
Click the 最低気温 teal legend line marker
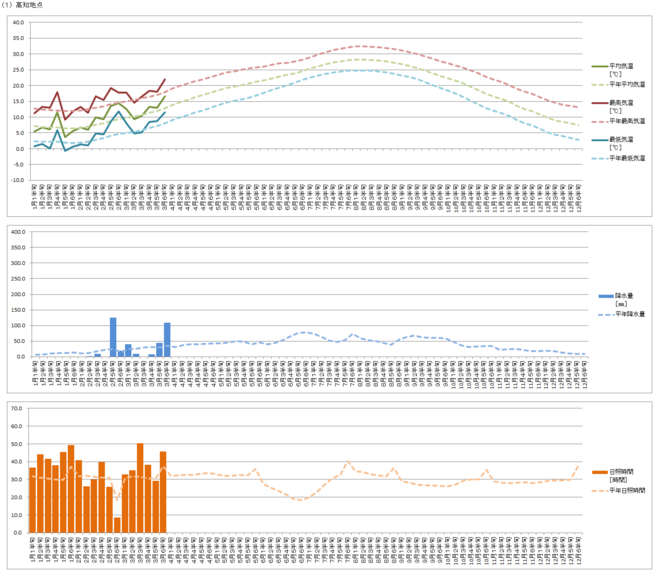tap(600, 138)
